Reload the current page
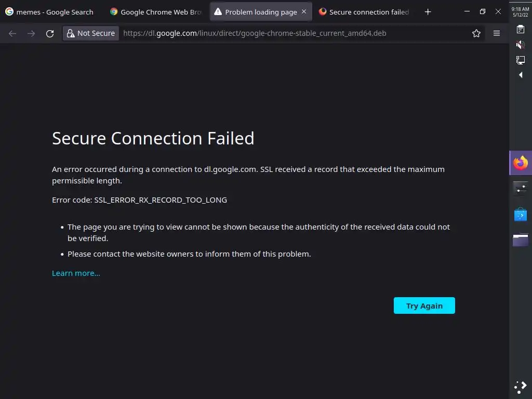 pyautogui.click(x=50, y=33)
